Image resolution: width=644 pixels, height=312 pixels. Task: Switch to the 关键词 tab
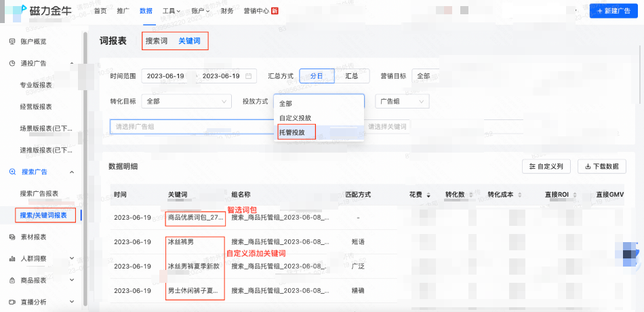click(189, 41)
